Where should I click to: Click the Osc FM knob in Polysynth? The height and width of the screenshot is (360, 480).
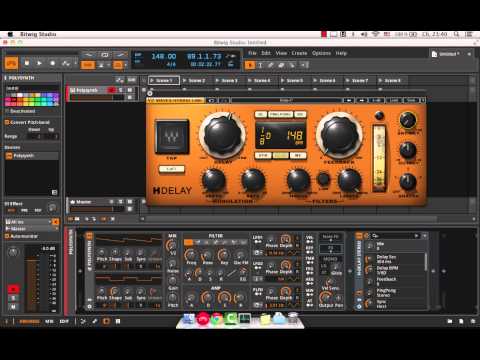240,255
